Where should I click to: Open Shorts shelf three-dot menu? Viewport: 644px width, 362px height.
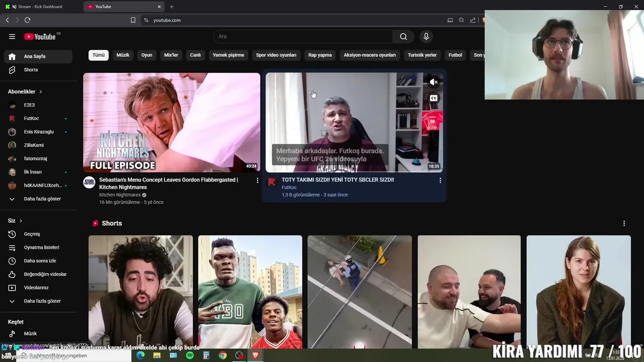[x=624, y=223]
